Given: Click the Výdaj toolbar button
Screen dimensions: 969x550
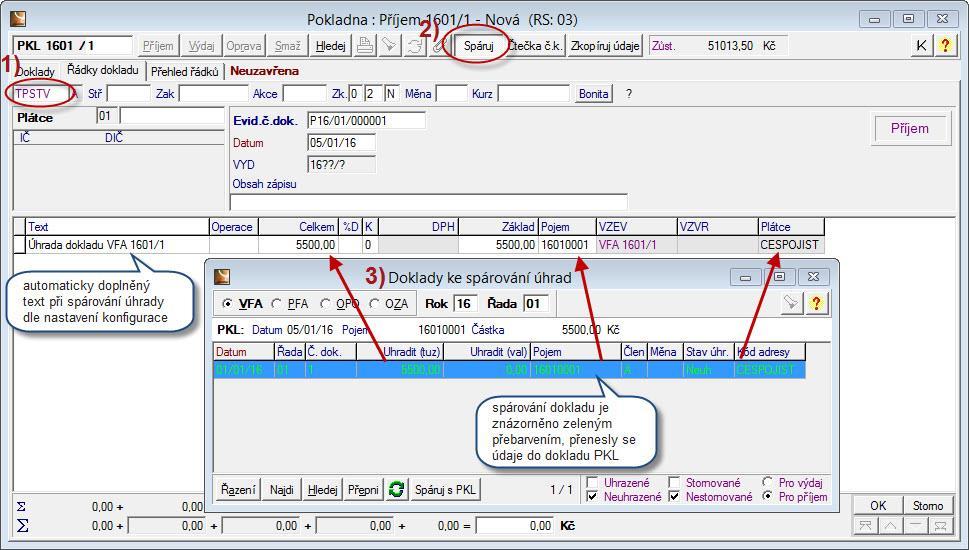Looking at the screenshot, I should 201,46.
